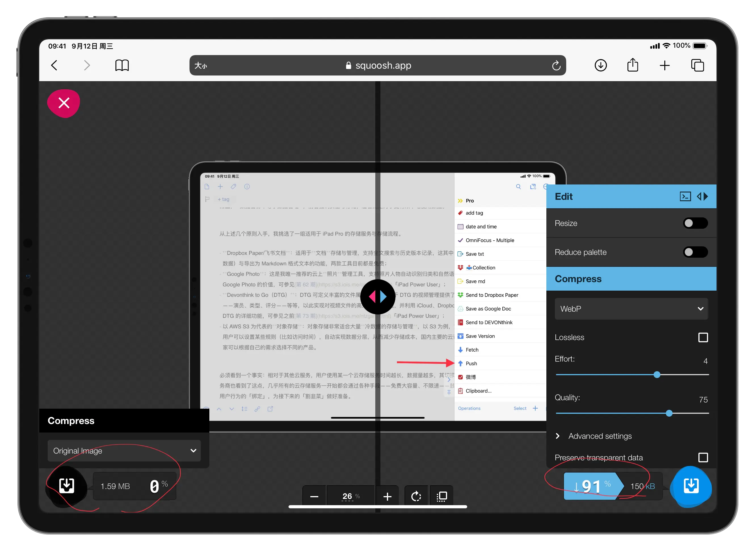This screenshot has width=756, height=552.
Task: Open Safari downloads icon
Action: [x=601, y=66]
